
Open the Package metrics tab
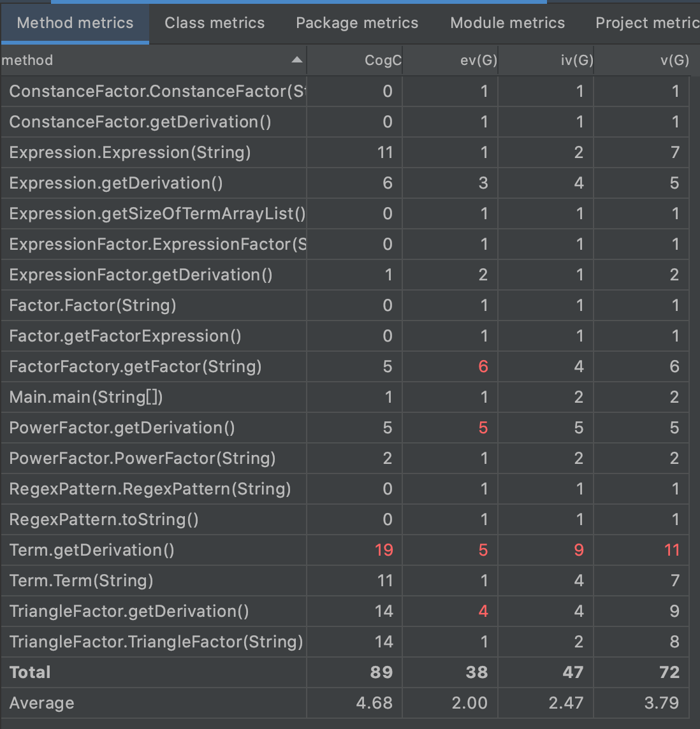coord(357,23)
